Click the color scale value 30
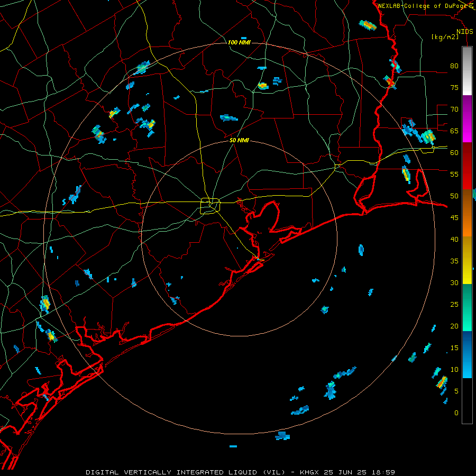The height and width of the screenshot is (476, 476). click(454, 282)
